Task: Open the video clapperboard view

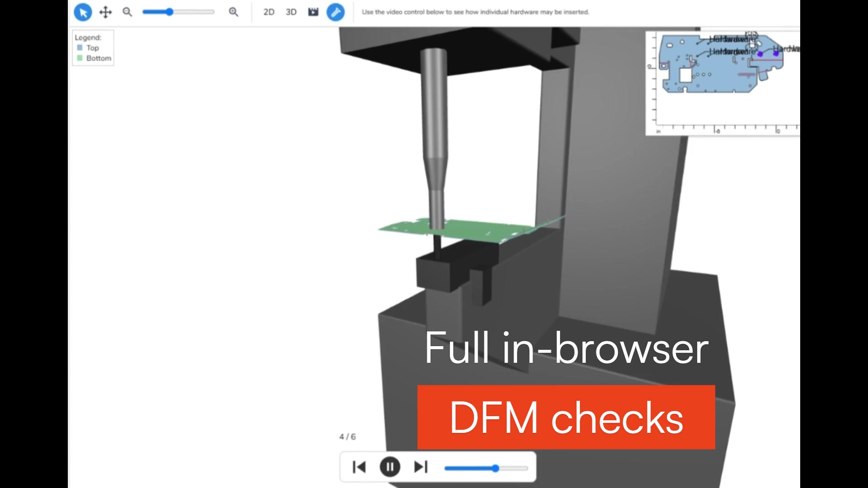Action: (x=313, y=12)
